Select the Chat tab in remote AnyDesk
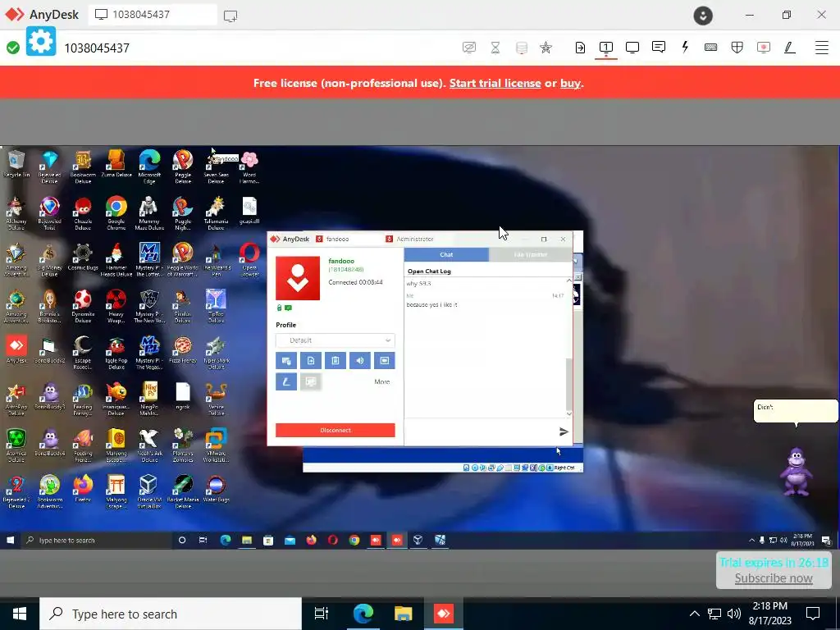This screenshot has height=630, width=840. point(446,254)
